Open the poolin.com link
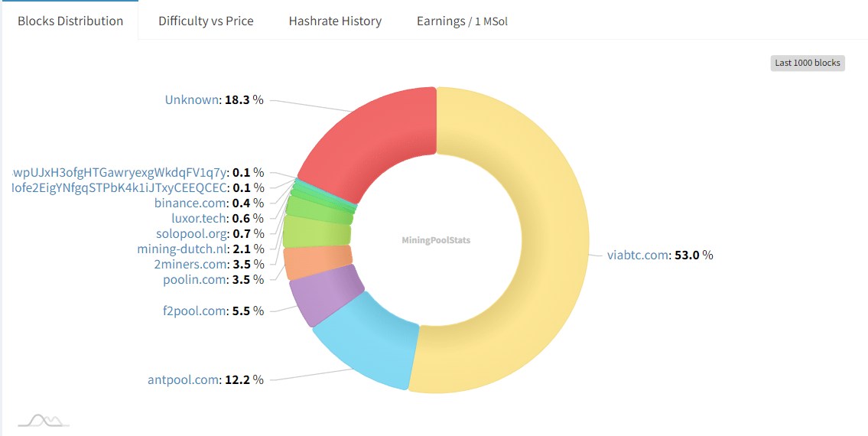Image resolution: width=868 pixels, height=436 pixels. pyautogui.click(x=195, y=279)
